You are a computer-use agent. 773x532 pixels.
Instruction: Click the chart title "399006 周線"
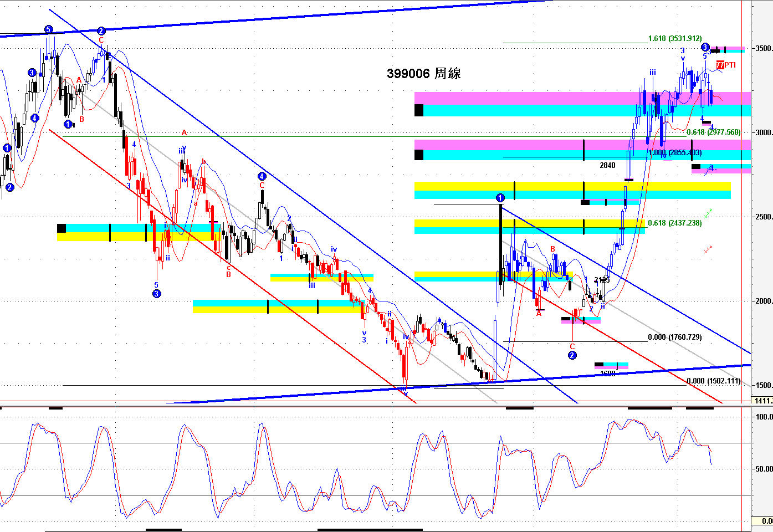pos(424,74)
